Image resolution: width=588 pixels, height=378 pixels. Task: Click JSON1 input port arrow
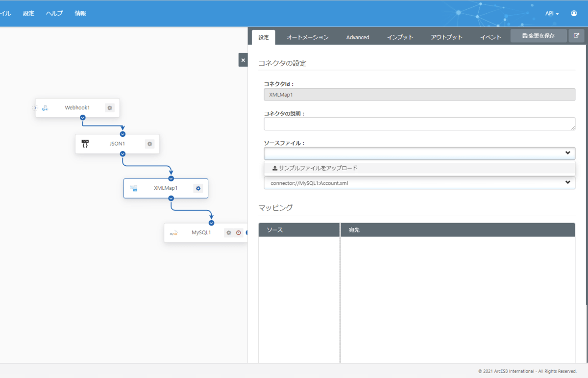tap(122, 134)
